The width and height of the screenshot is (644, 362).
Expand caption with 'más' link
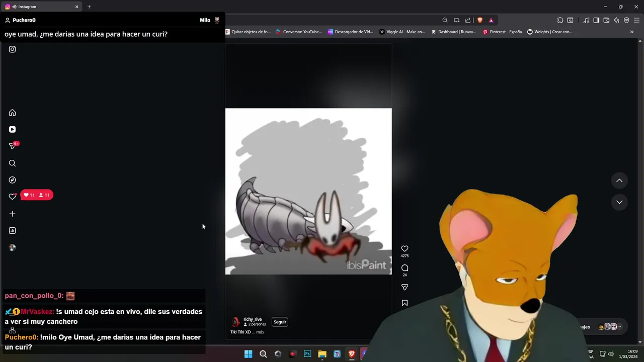pyautogui.click(x=260, y=332)
